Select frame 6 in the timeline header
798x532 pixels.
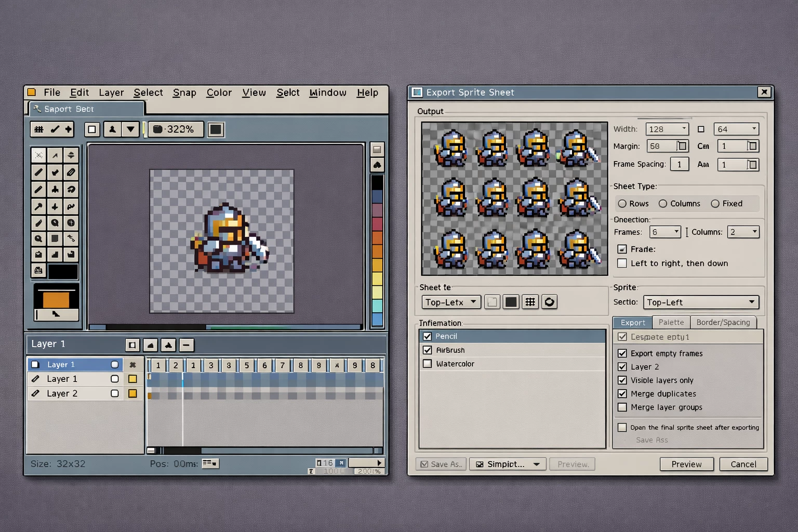[264, 365]
